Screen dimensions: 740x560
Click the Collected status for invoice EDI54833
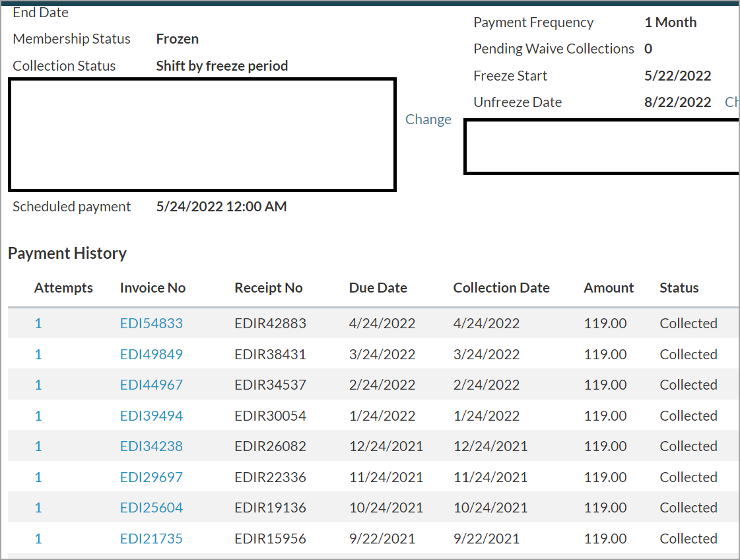688,324
